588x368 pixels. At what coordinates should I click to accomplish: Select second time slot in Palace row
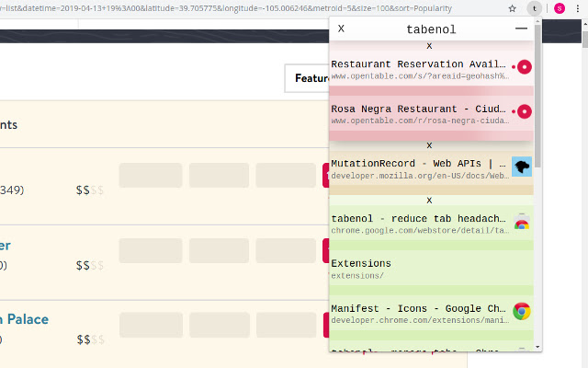(220, 325)
